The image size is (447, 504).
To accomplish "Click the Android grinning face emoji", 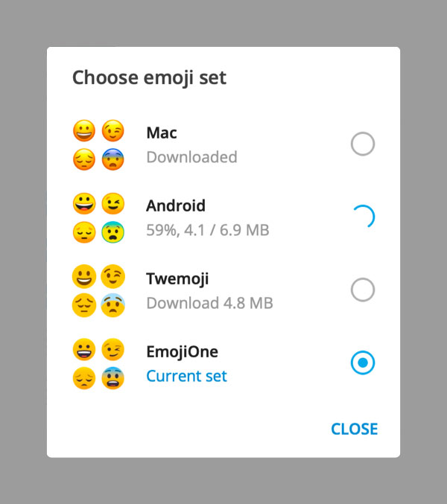I will pyautogui.click(x=84, y=203).
